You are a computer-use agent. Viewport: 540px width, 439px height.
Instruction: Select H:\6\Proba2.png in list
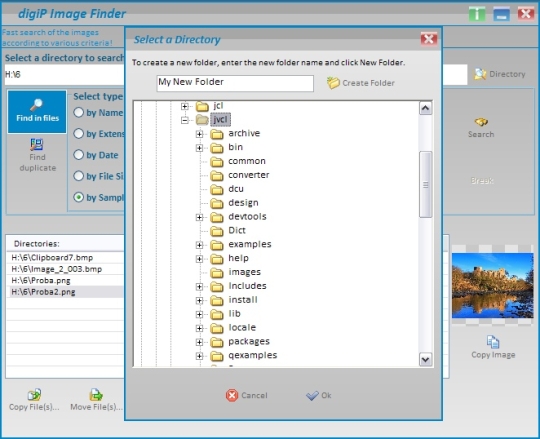coord(65,292)
